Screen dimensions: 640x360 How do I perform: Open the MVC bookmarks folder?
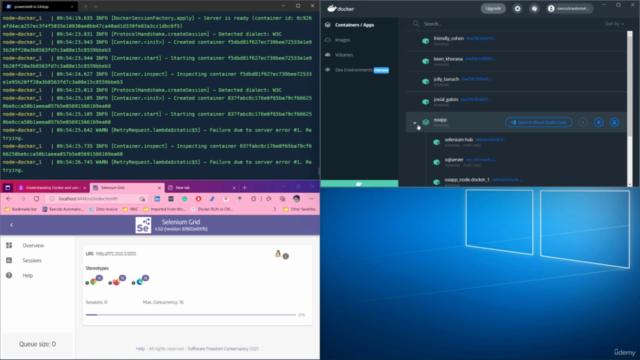coord(130,209)
